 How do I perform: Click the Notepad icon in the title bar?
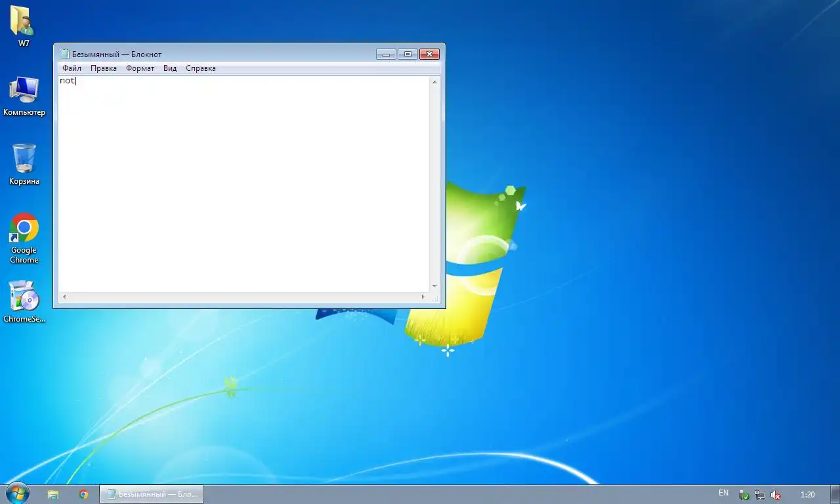click(64, 54)
